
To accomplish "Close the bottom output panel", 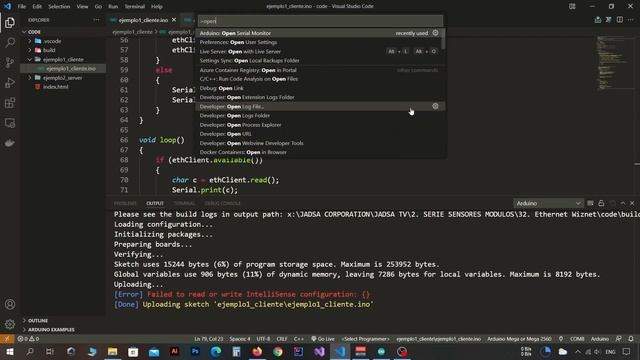I will (x=632, y=203).
